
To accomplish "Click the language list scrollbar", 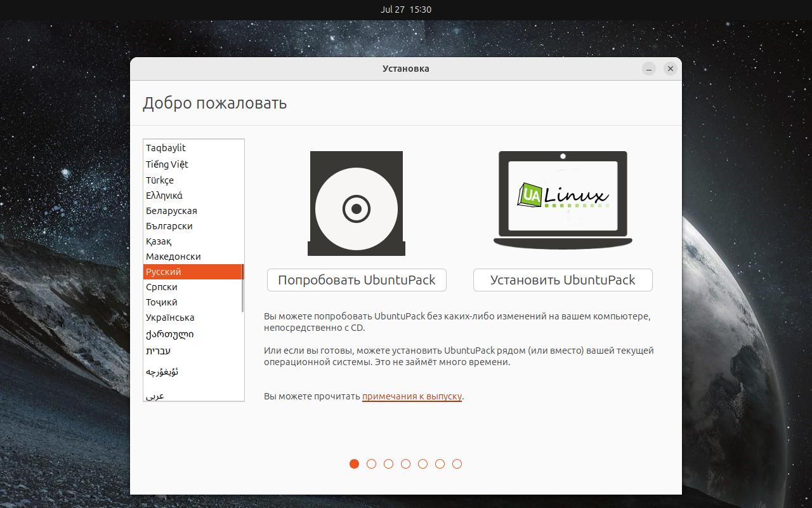I will point(242,288).
